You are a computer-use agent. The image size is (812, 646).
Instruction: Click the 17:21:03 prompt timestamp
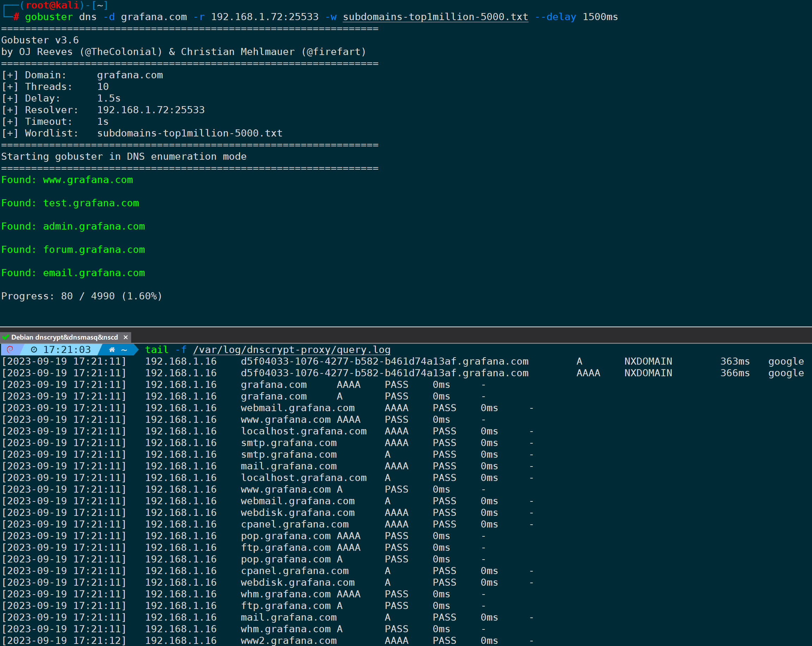click(67, 349)
